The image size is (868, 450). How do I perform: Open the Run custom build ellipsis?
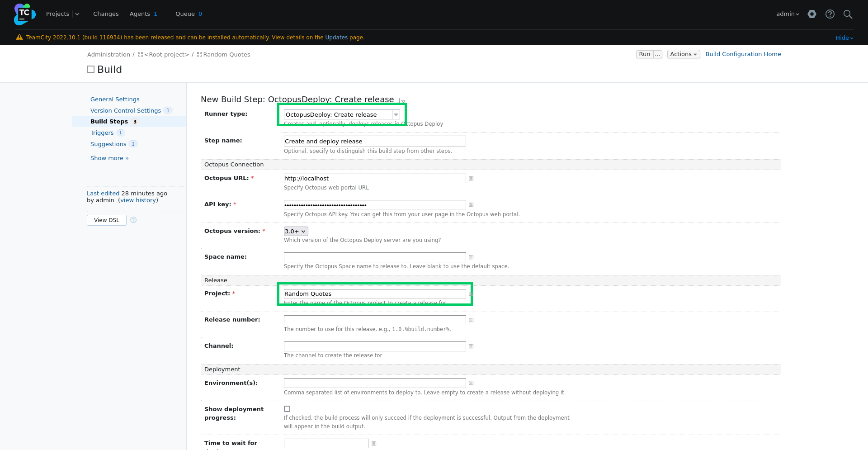[x=658, y=54]
